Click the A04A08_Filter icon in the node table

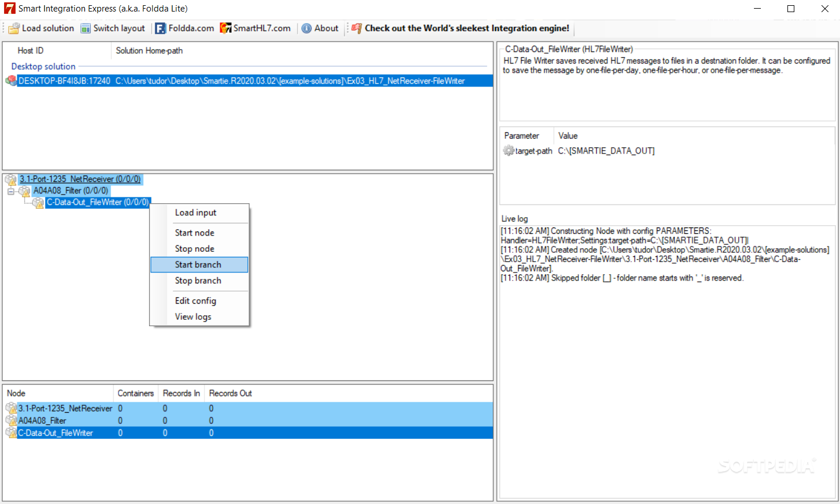click(12, 421)
